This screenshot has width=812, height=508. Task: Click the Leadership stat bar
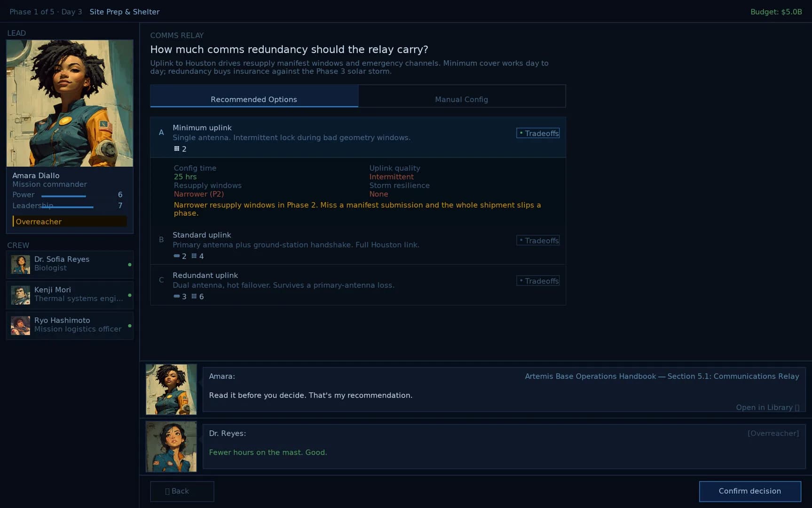pos(67,207)
